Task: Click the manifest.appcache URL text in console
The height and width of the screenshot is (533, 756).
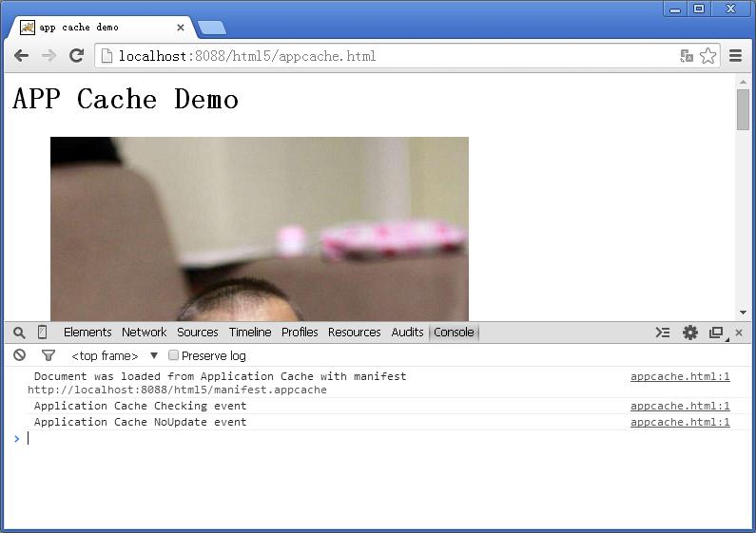Action: pyautogui.click(x=177, y=390)
